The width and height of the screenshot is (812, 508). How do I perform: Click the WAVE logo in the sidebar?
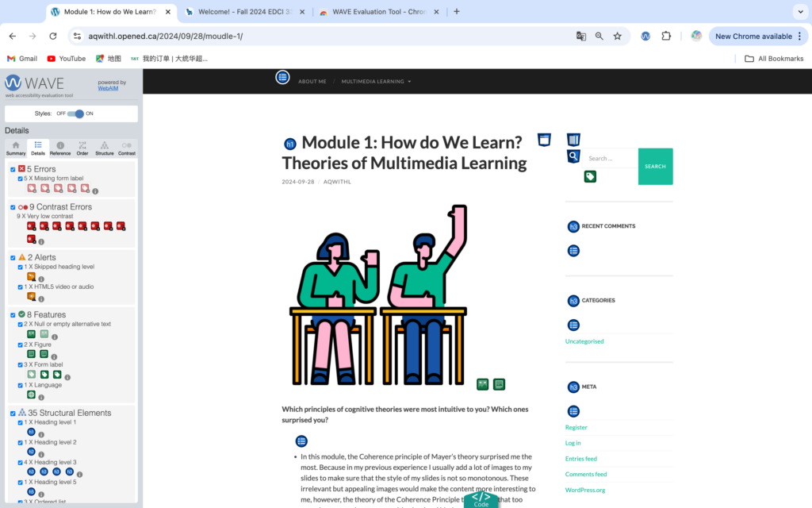(34, 83)
